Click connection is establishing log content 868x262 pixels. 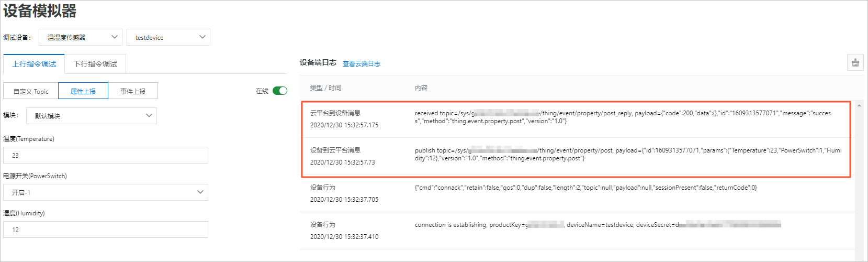[x=598, y=225]
